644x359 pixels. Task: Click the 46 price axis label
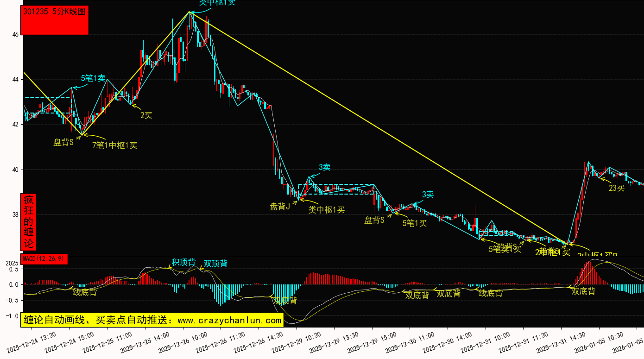[15, 35]
